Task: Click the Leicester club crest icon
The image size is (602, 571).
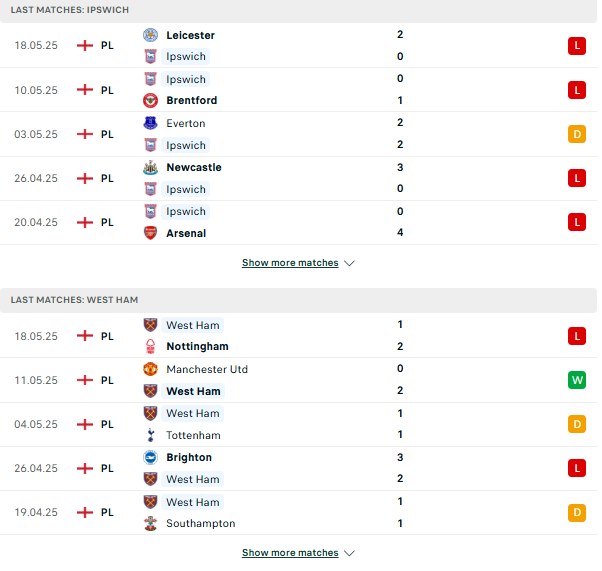Action: (x=150, y=35)
